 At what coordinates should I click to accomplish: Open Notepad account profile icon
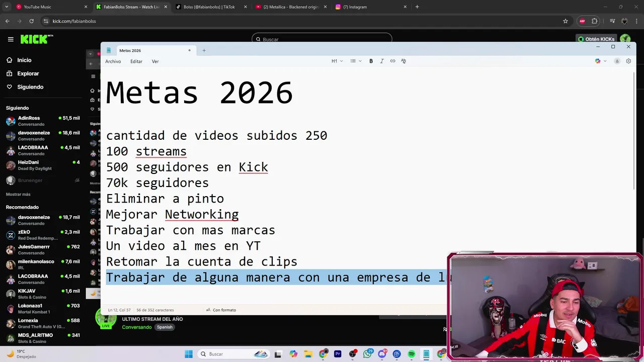coord(617,61)
